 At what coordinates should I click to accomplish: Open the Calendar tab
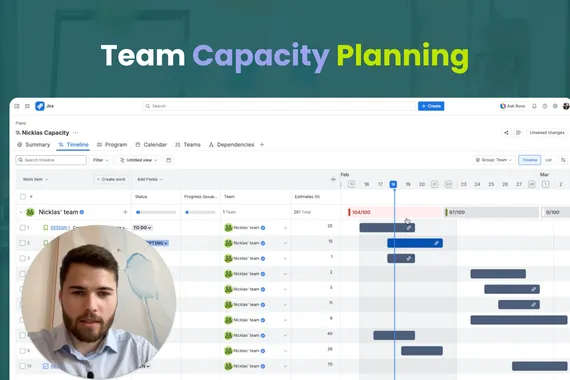pos(151,145)
